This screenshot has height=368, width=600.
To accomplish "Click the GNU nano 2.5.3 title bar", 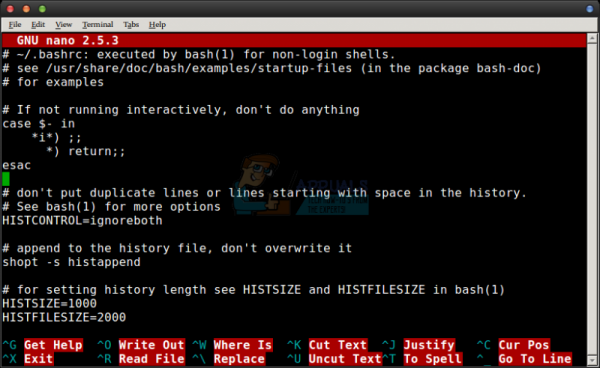I will pos(294,40).
